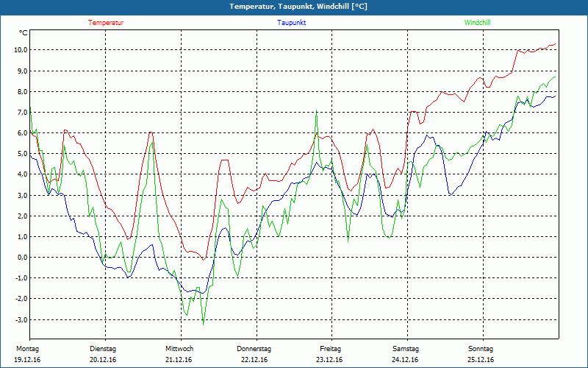The width and height of the screenshot is (588, 368).
Task: Click the green Windchill legend label
Action: click(477, 23)
